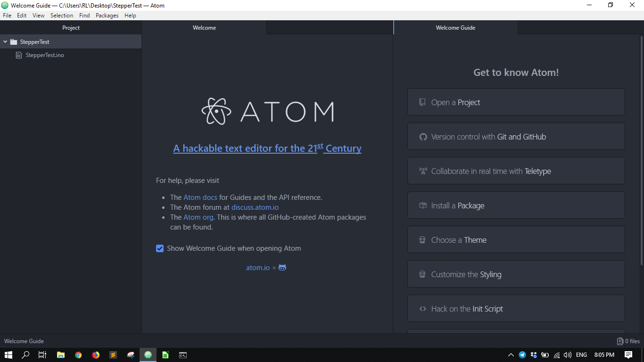Open the File menu
Screen dimensions: 644x362
pos(7,16)
